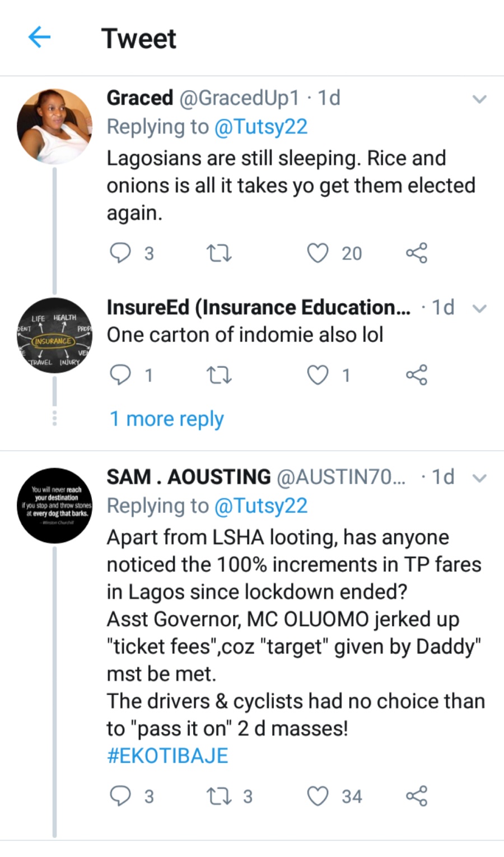This screenshot has width=504, height=857.
Task: Open dropdown menu on Graced's tweet
Action: (479, 100)
